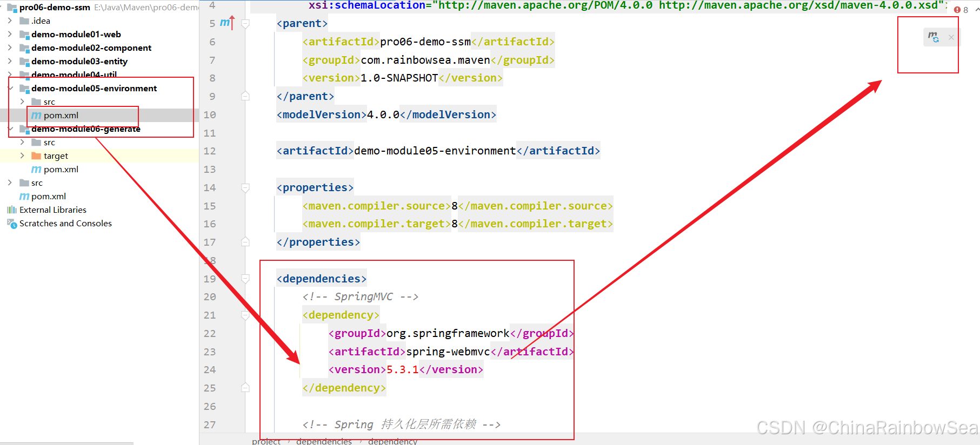Fold the dependencies block at line 19
Viewport: 980px width, 445px height.
245,279
